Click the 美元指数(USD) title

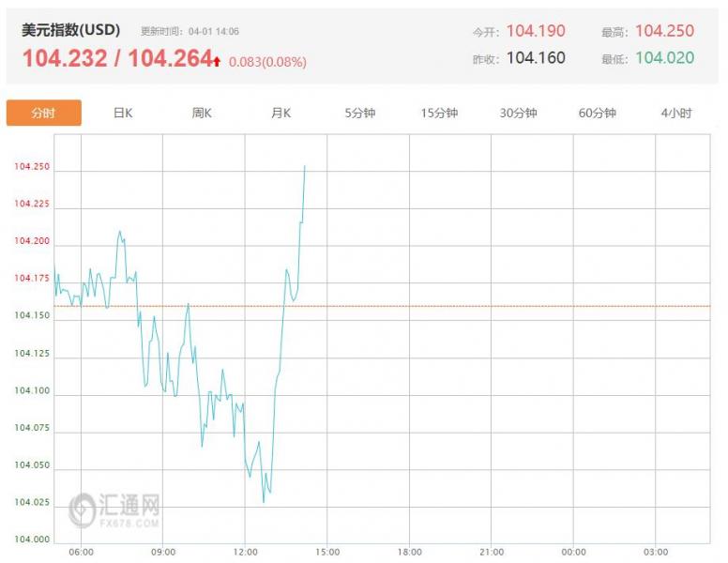pos(71,30)
